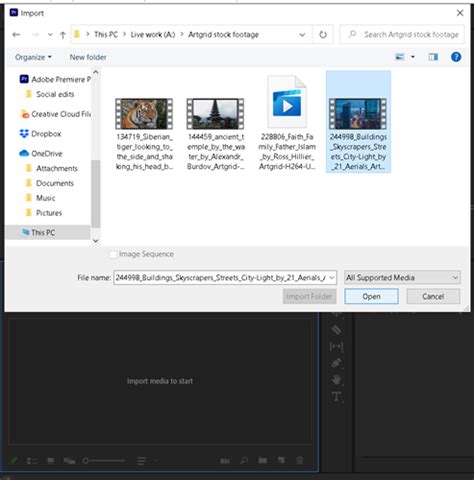The width and height of the screenshot is (474, 480).
Task: Click New folder in the toolbar
Action: click(x=88, y=57)
